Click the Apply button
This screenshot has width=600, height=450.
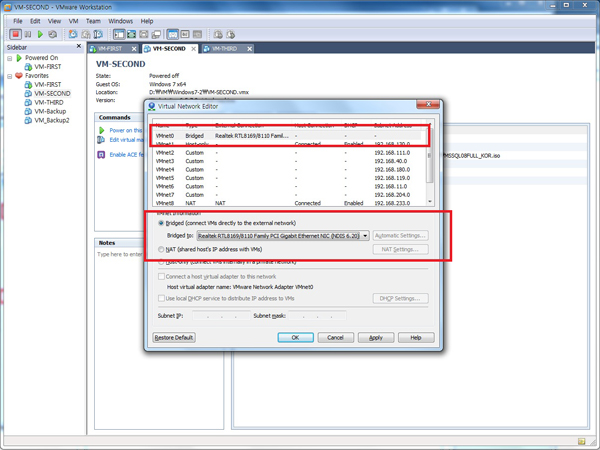point(376,338)
